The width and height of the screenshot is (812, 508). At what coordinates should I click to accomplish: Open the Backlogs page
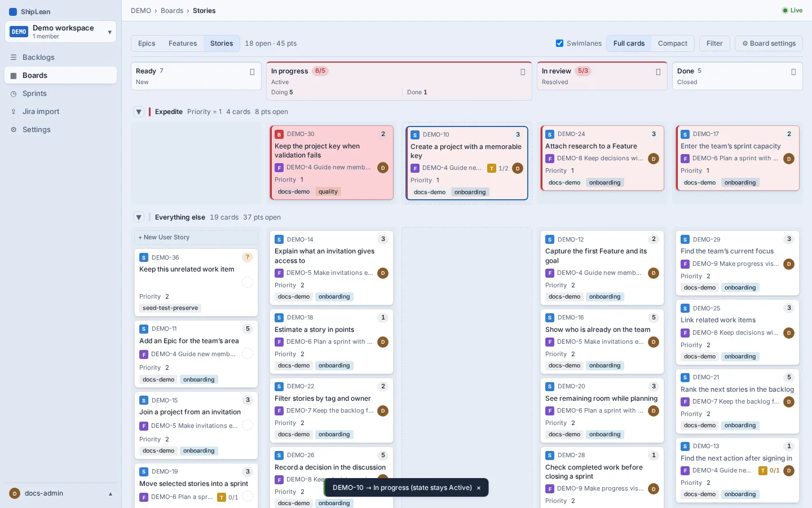(x=61, y=58)
